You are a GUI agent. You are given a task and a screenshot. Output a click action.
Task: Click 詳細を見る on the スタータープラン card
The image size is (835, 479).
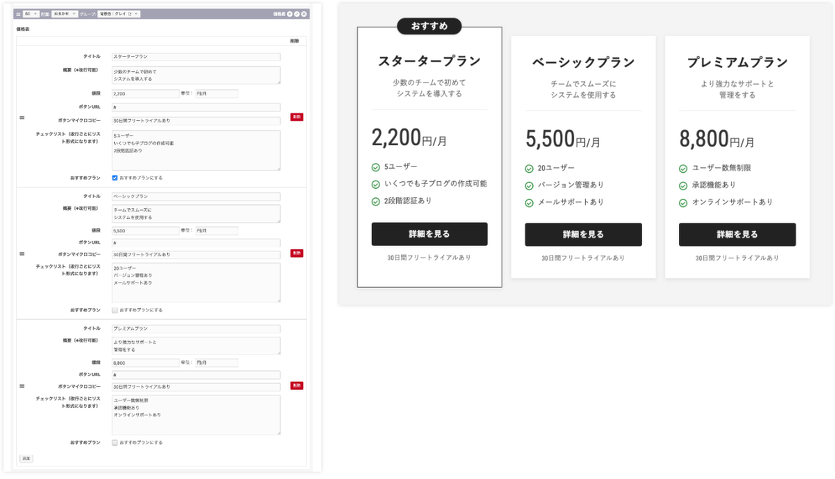pyautogui.click(x=429, y=234)
